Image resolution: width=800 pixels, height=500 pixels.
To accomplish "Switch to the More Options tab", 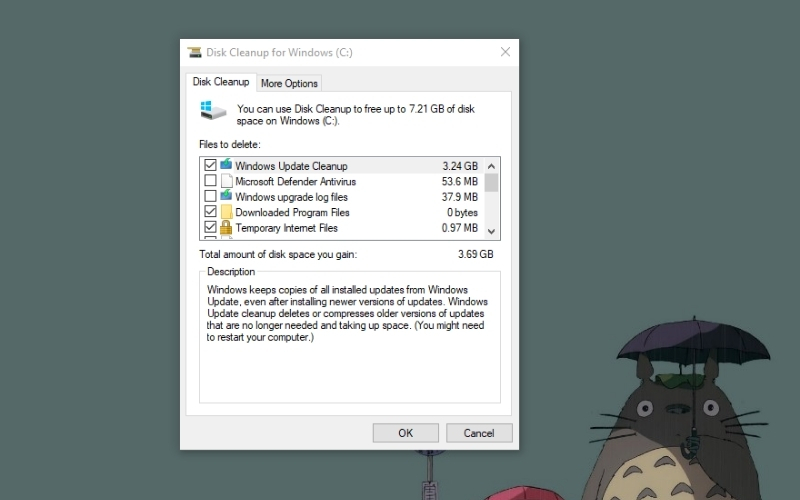I will (289, 83).
